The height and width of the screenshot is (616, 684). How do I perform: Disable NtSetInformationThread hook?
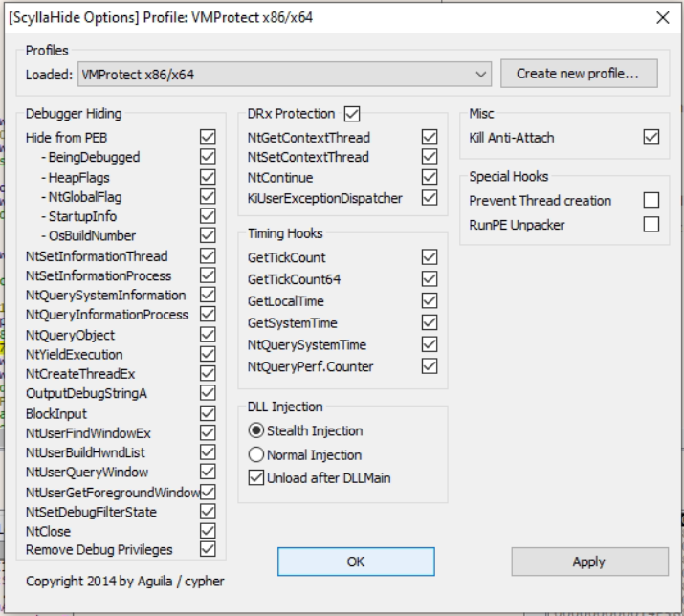pyautogui.click(x=208, y=255)
